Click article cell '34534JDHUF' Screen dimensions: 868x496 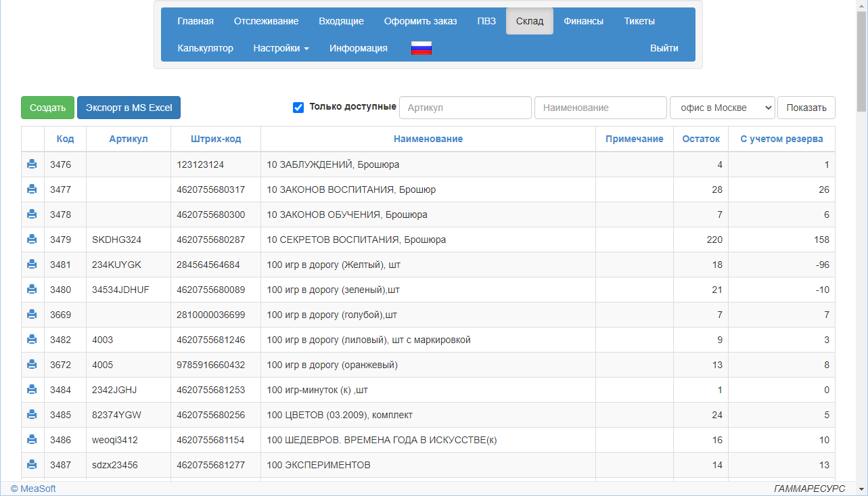coord(129,290)
